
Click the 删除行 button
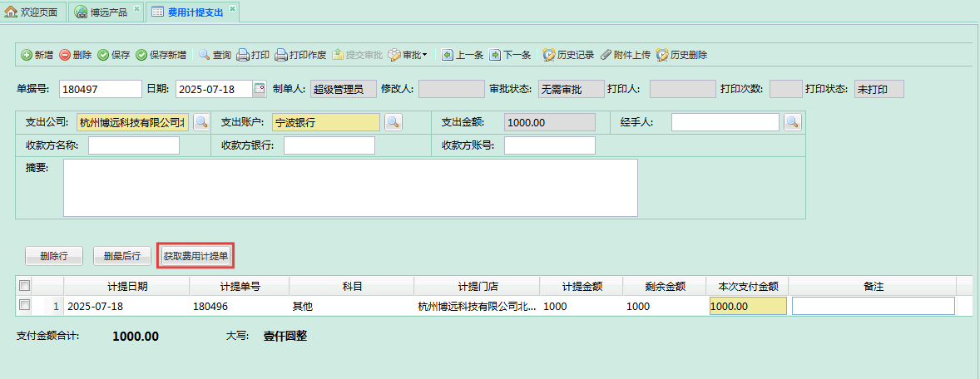pyautogui.click(x=54, y=255)
